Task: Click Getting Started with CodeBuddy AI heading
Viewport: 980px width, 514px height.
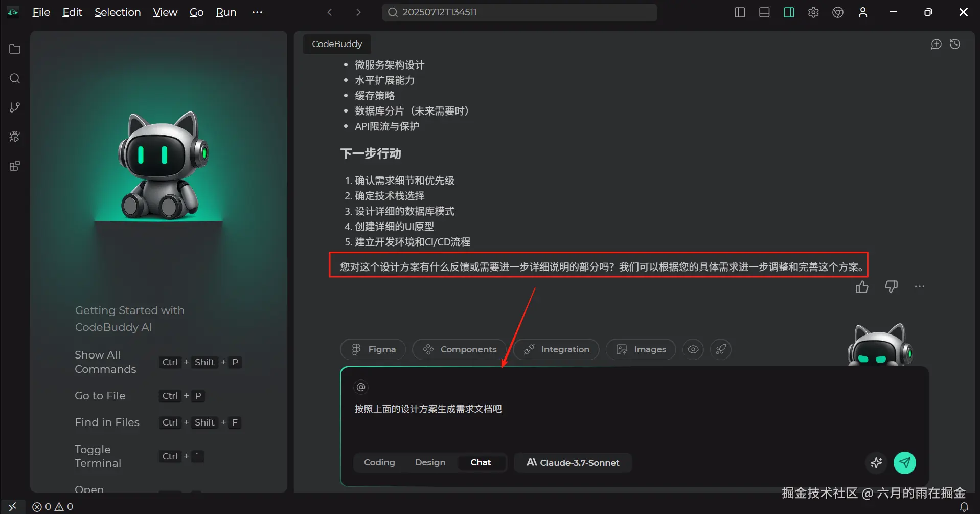Action: coord(130,319)
